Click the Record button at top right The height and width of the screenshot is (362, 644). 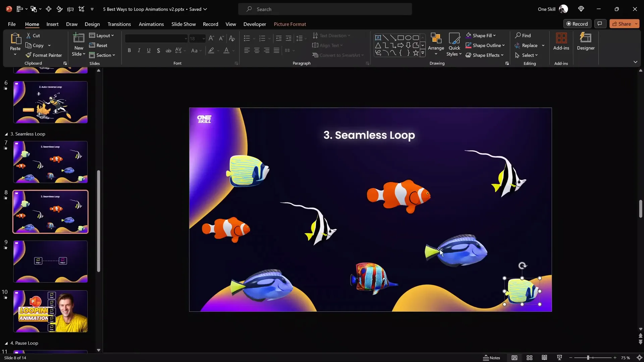[577, 24]
